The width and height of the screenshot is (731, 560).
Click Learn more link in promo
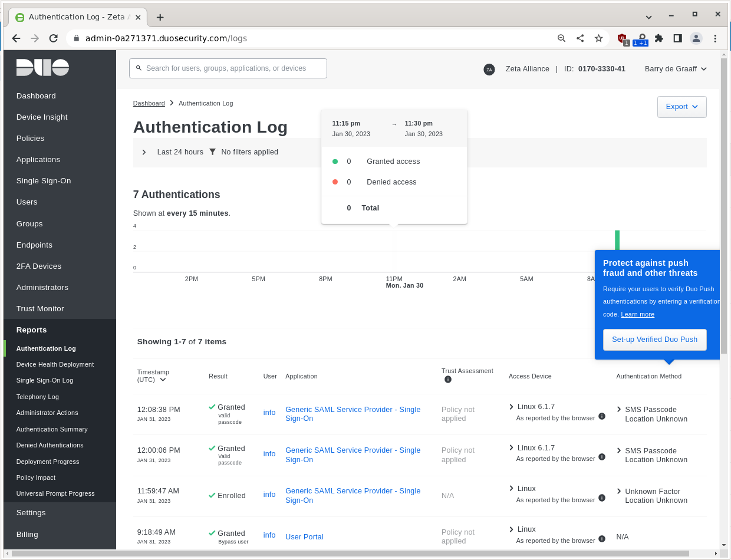(x=637, y=314)
